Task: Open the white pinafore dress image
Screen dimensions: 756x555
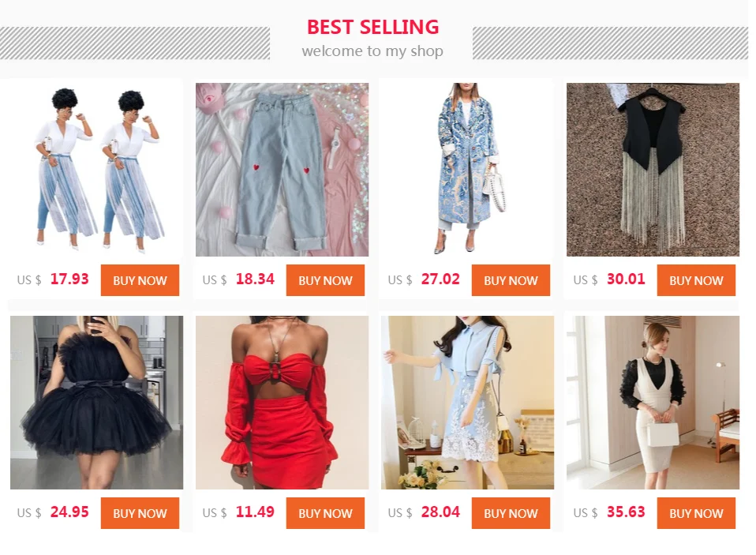Action: pos(653,403)
